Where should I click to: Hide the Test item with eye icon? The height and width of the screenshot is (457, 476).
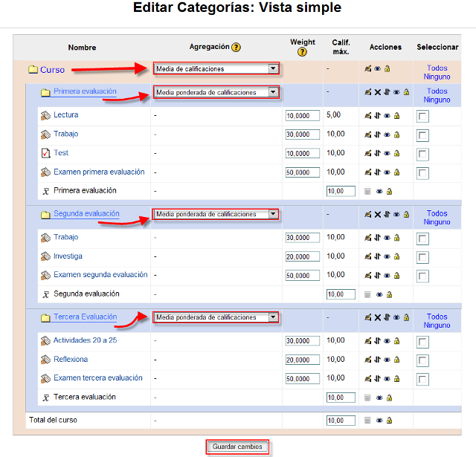click(x=387, y=154)
